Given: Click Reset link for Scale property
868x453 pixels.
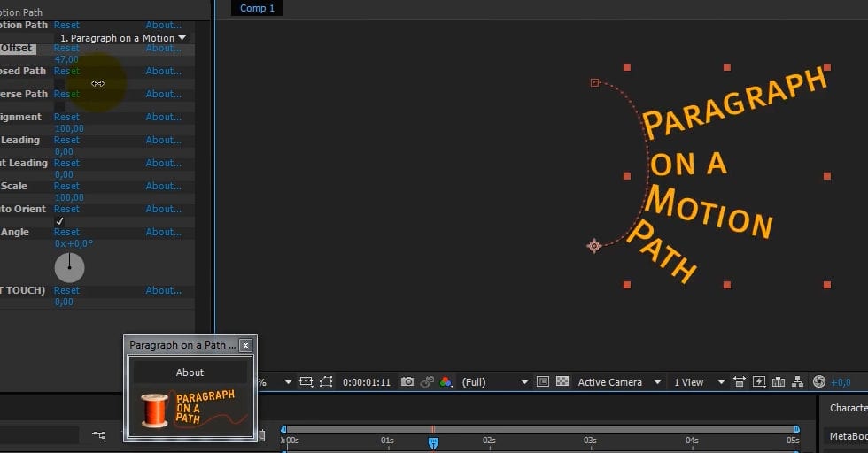Looking at the screenshot, I should click(x=66, y=186).
